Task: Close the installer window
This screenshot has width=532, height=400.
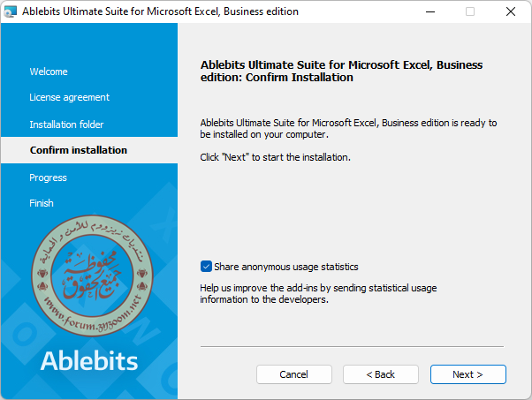Action: tap(511, 11)
